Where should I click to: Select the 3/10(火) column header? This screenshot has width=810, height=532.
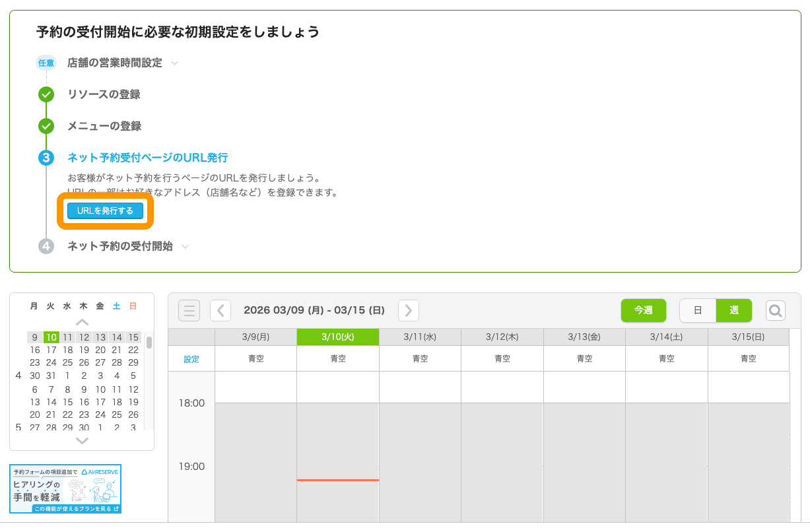coord(338,337)
